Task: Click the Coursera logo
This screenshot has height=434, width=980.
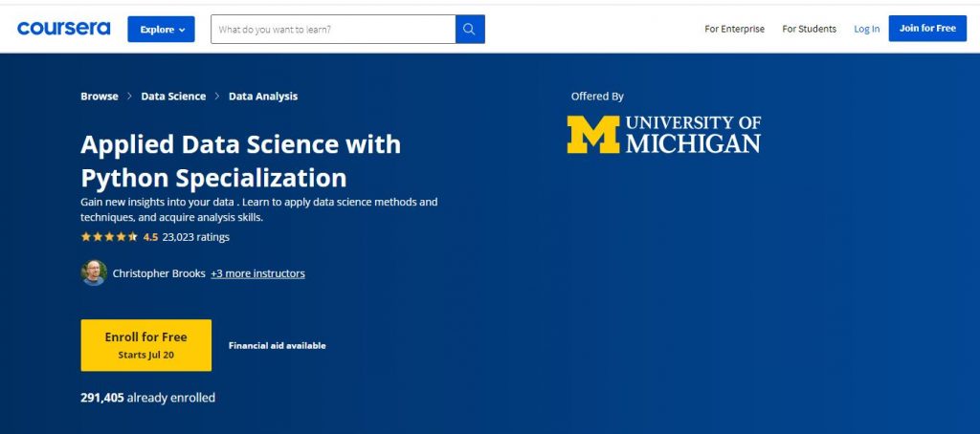Action: tap(65, 29)
